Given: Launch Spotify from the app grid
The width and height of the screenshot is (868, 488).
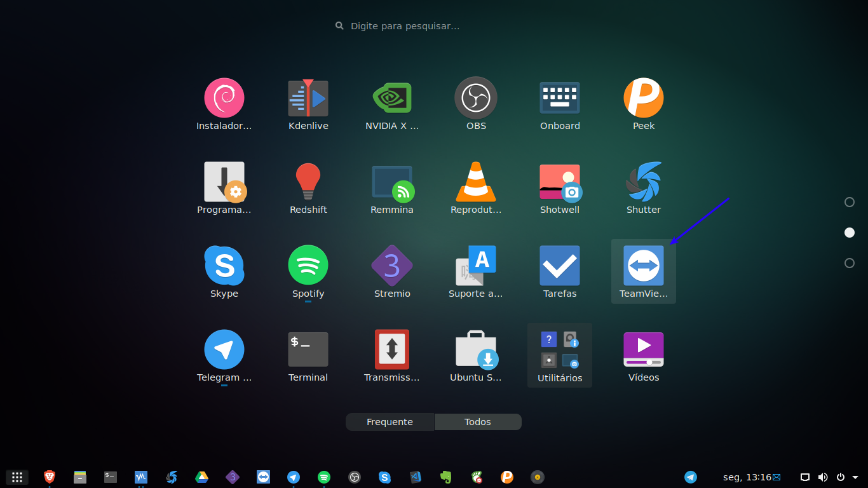Looking at the screenshot, I should click(308, 273).
